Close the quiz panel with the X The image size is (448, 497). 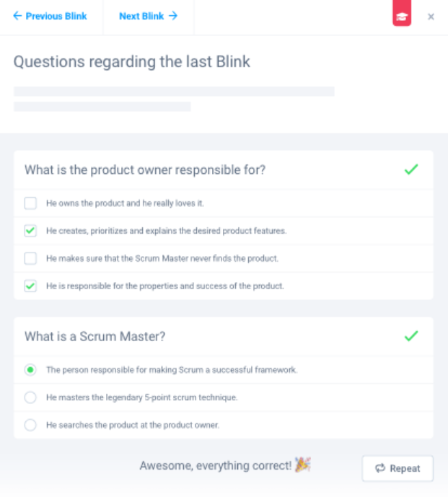tap(431, 17)
